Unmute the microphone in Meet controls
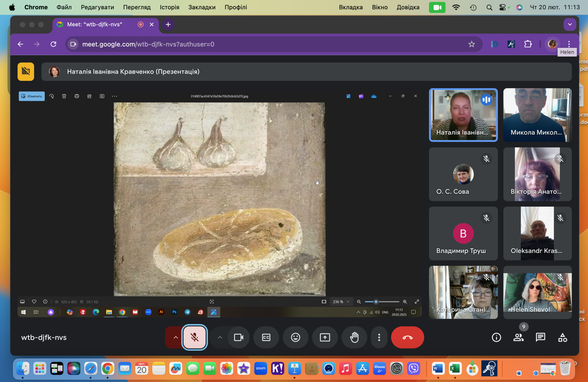This screenshot has width=588, height=382. [x=195, y=337]
